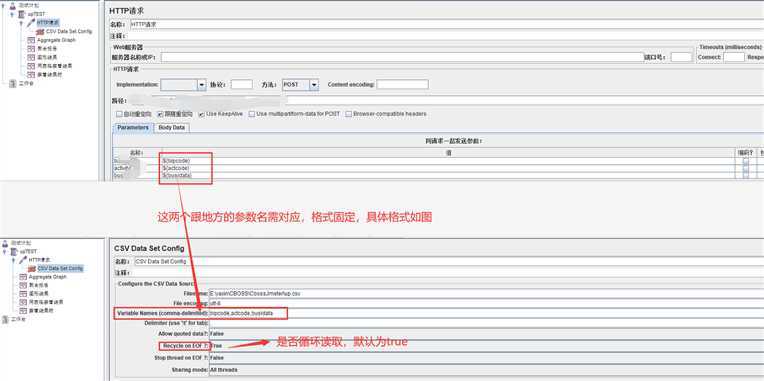Screen dimensions: 764x381
Task: Select highlighted HTTP请求 tree item beside HTTP请求 panel
Action: tap(48, 22)
